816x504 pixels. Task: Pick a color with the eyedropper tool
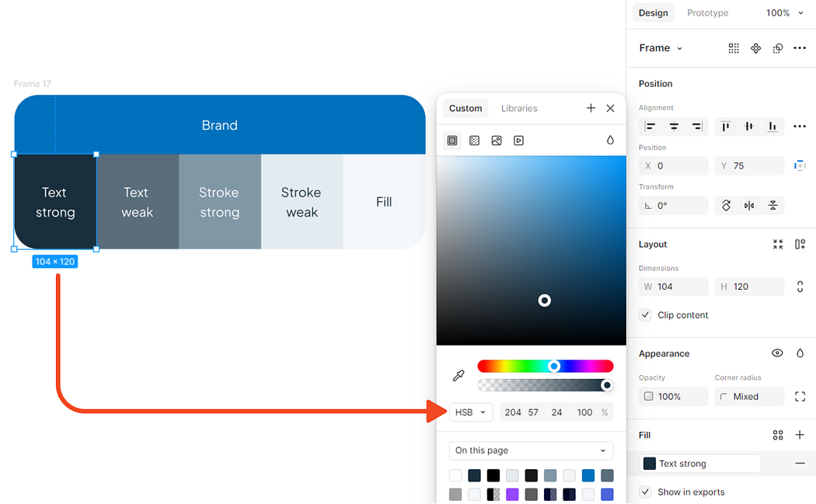(459, 376)
